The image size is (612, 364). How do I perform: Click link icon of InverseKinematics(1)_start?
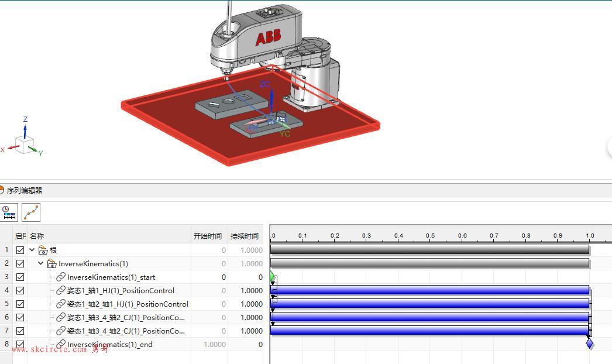point(61,277)
